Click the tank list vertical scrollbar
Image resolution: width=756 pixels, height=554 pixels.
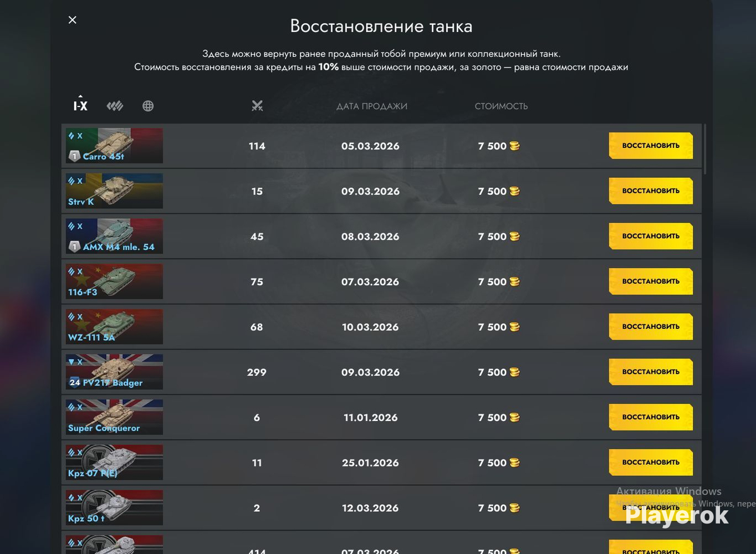pyautogui.click(x=705, y=150)
